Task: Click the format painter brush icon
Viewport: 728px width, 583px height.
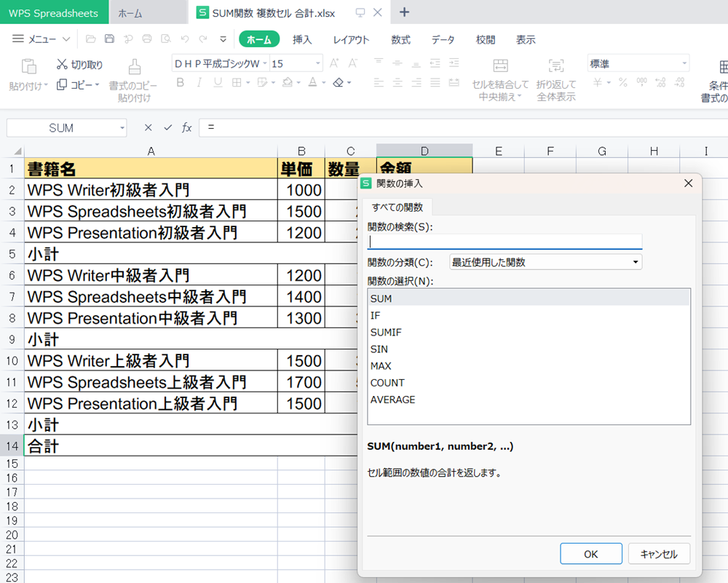Action: [x=135, y=66]
